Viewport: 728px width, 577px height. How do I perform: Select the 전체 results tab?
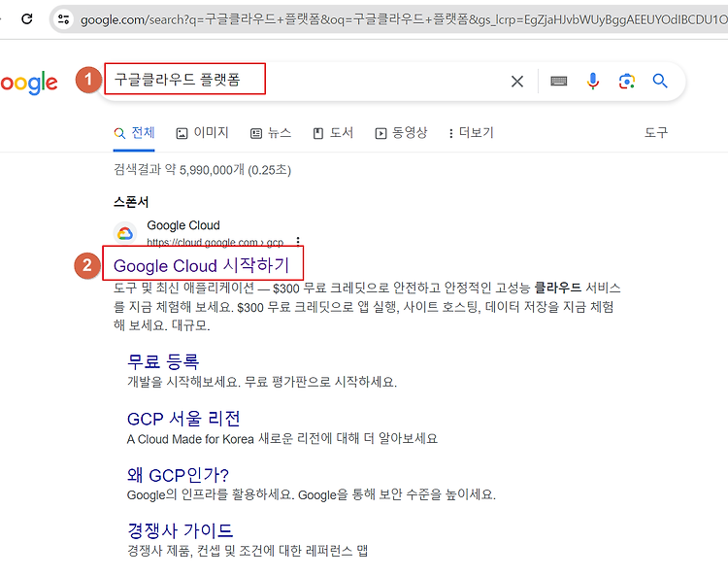click(x=134, y=133)
